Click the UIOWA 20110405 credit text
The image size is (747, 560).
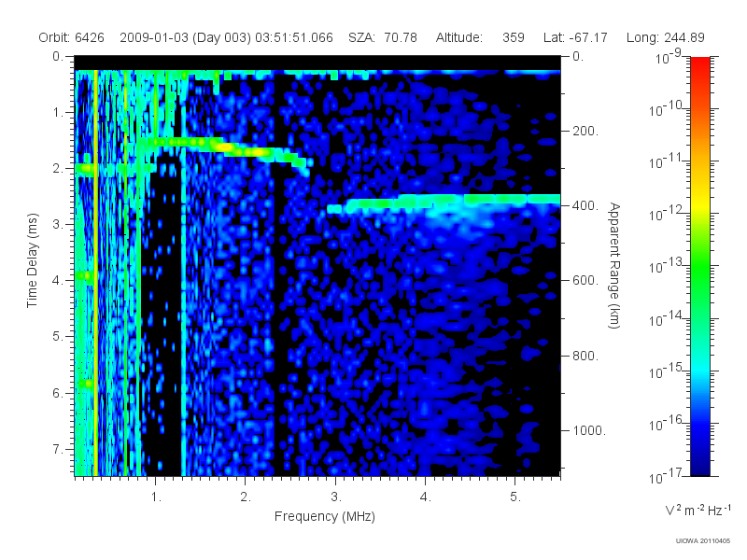tap(703, 541)
